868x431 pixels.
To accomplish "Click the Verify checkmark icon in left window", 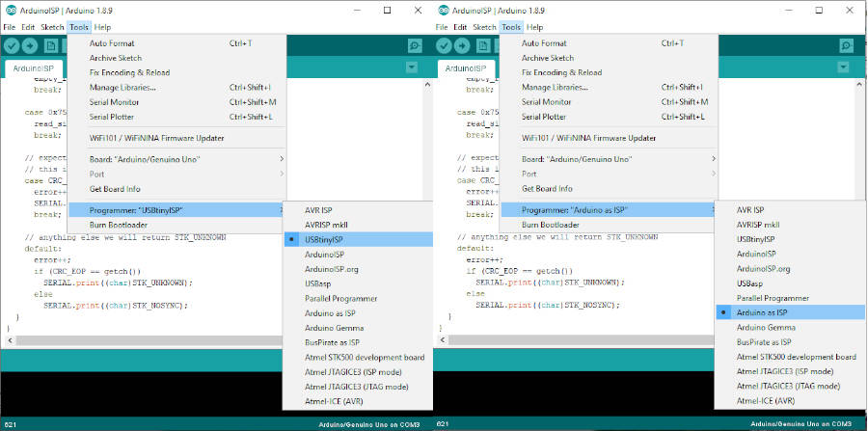I will [11, 46].
